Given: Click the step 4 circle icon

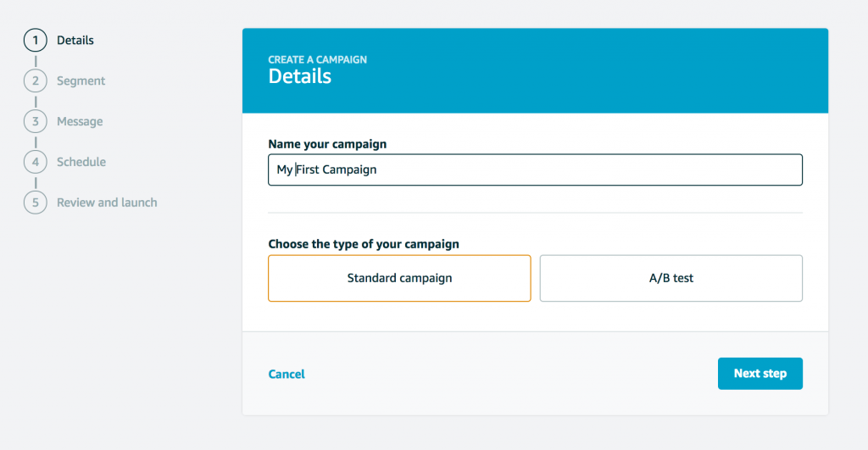Looking at the screenshot, I should pyautogui.click(x=35, y=162).
